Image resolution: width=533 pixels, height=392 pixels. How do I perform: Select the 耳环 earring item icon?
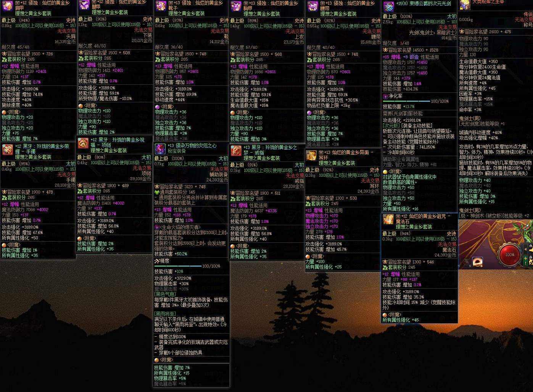point(312,156)
